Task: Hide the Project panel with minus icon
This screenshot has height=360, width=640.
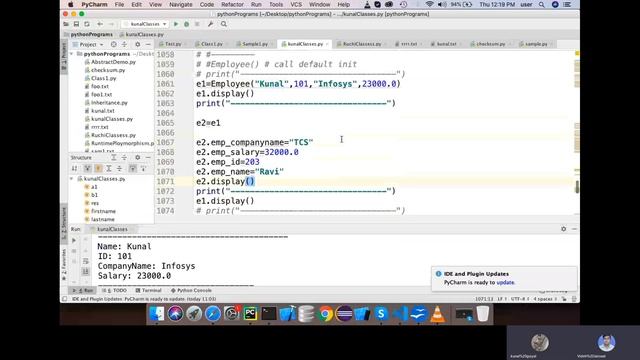Action: click(x=148, y=44)
